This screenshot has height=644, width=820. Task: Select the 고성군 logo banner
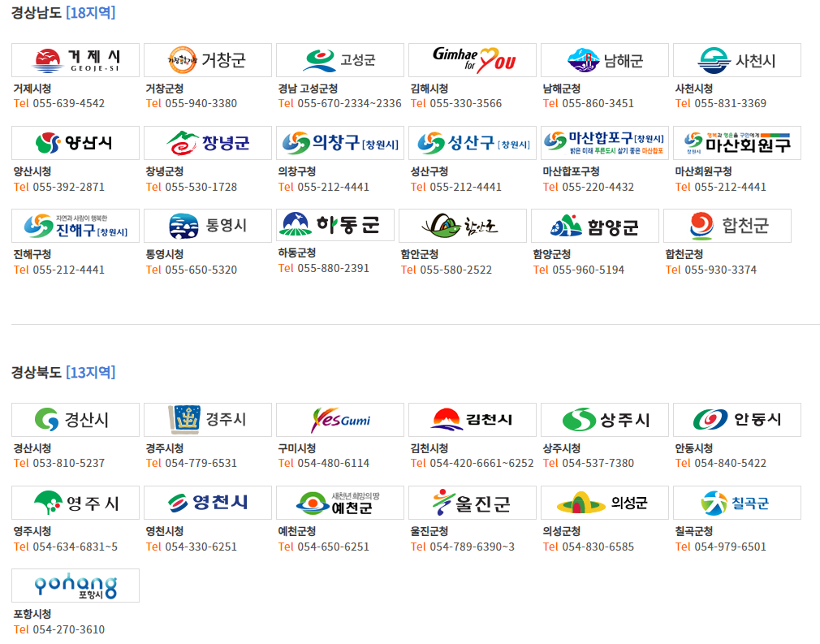[340, 60]
